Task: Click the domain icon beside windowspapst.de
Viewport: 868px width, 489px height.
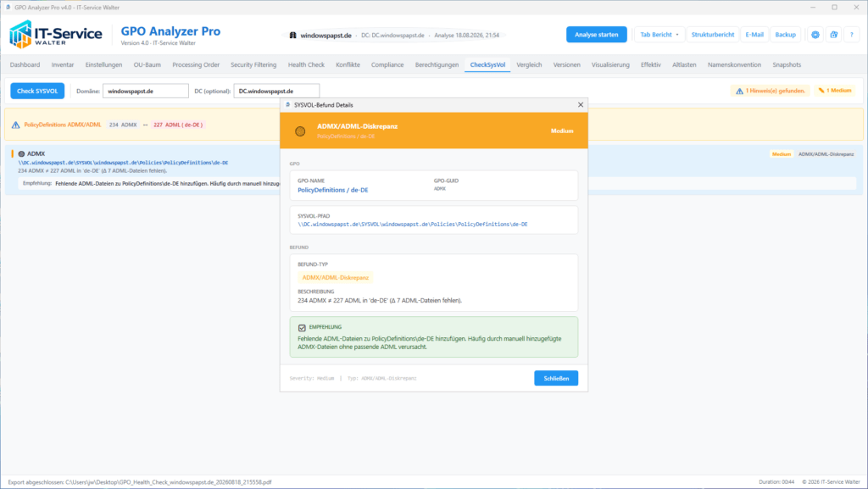Action: point(292,35)
